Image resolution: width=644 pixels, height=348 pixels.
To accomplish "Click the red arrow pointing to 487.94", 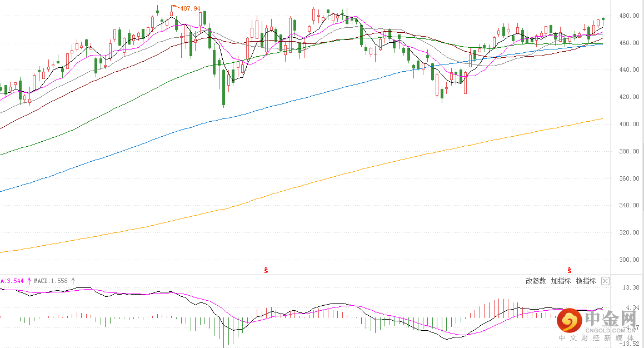I will (175, 8).
